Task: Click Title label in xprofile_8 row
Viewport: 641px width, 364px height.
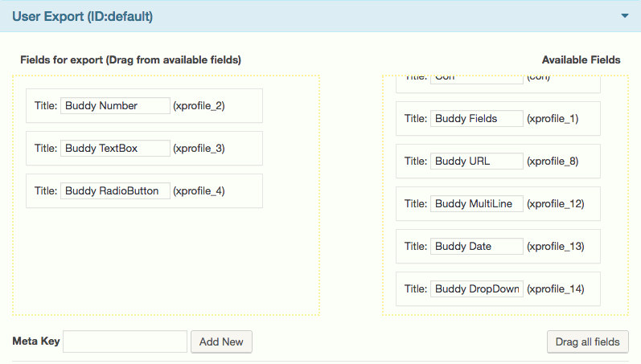Action: pyautogui.click(x=416, y=161)
